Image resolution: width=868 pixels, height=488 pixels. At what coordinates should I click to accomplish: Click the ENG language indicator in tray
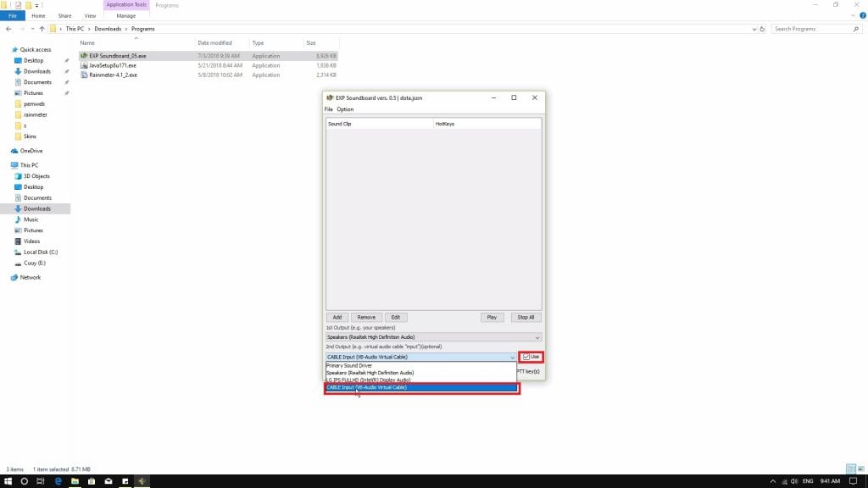tap(808, 481)
